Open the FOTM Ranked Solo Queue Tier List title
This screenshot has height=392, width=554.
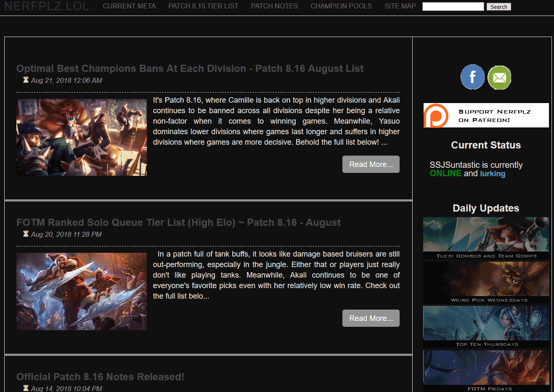178,222
